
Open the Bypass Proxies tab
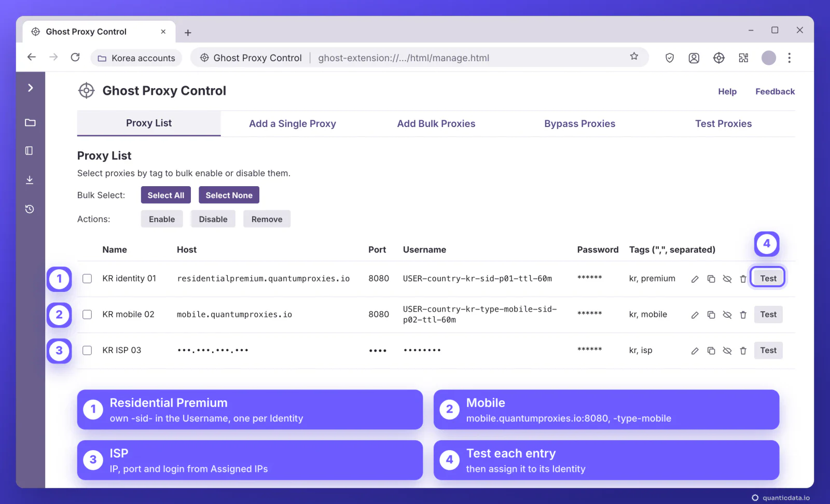point(579,123)
